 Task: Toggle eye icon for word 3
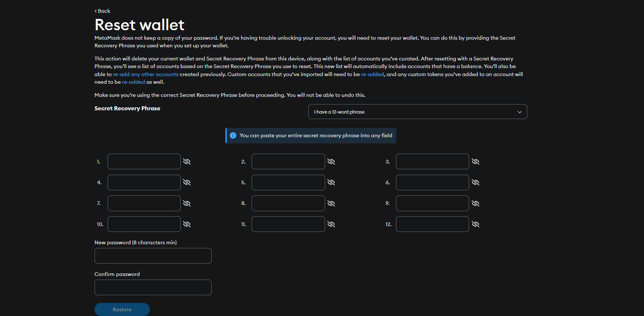[475, 162]
